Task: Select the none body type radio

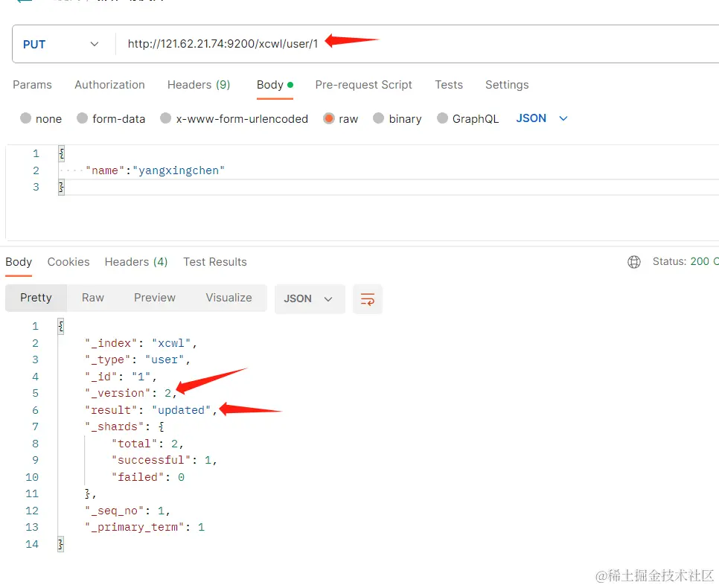Action: [25, 118]
